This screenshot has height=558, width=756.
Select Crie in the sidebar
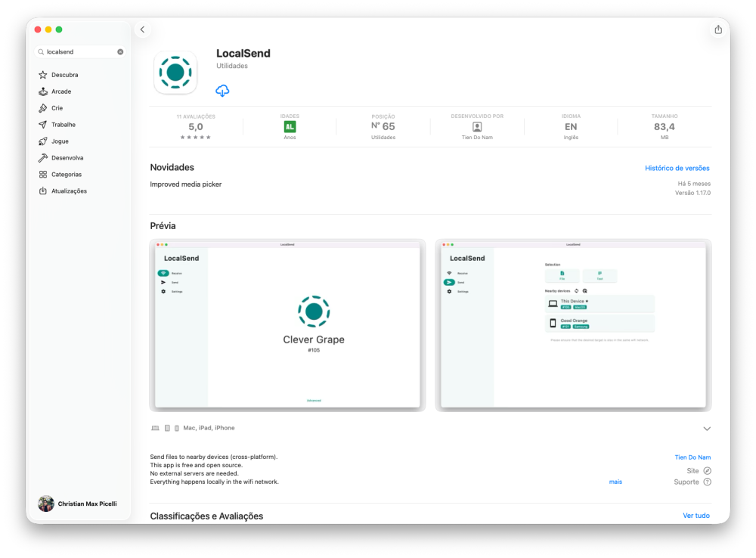[x=79, y=108]
